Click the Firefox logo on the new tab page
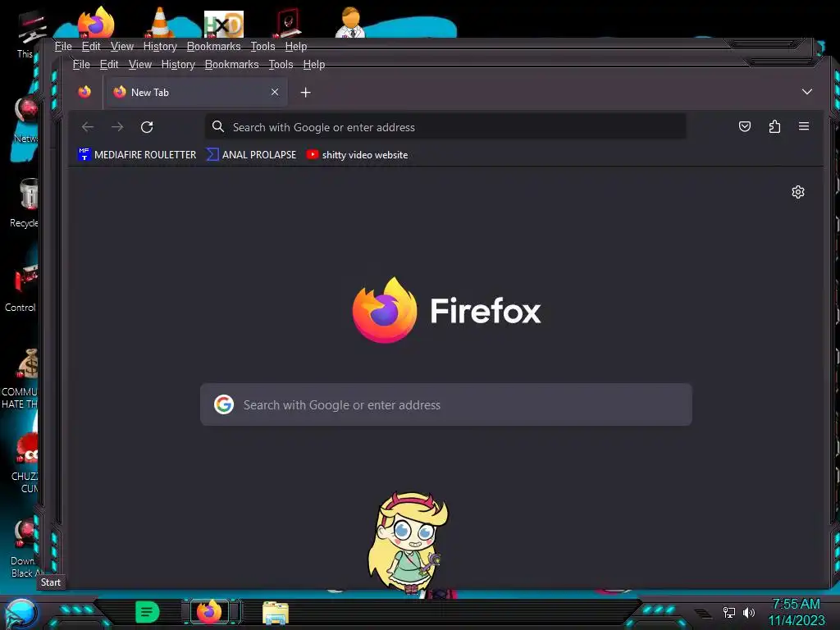Screen dimensions: 840x630 (x=384, y=310)
